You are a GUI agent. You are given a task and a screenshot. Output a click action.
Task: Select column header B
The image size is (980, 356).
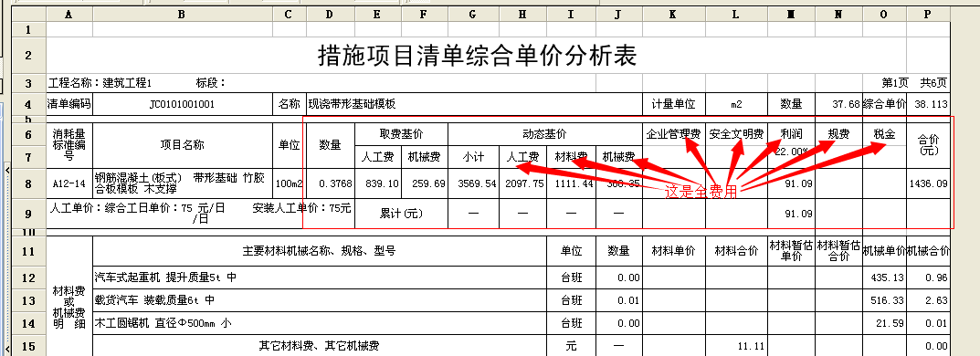coord(183,15)
